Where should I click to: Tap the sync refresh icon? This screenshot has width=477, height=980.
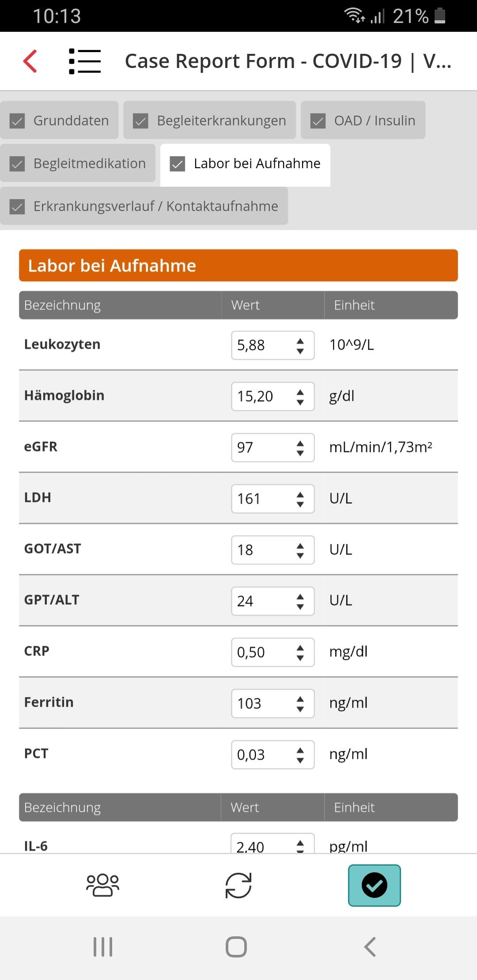pos(238,885)
